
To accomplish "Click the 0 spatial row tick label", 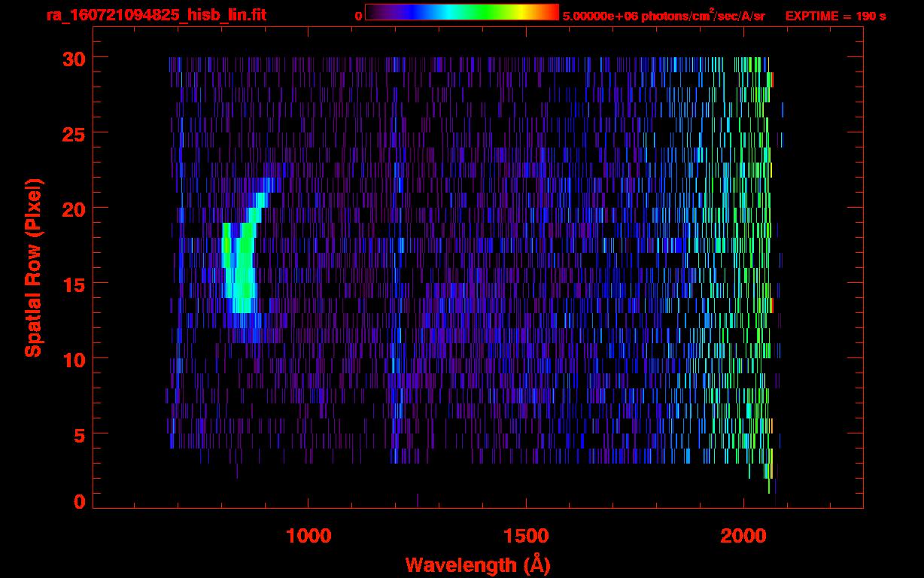I will point(79,502).
